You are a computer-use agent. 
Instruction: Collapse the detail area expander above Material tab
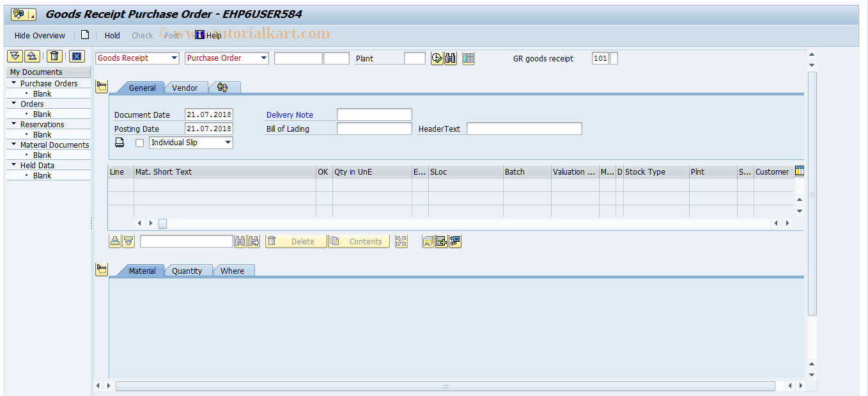(102, 269)
